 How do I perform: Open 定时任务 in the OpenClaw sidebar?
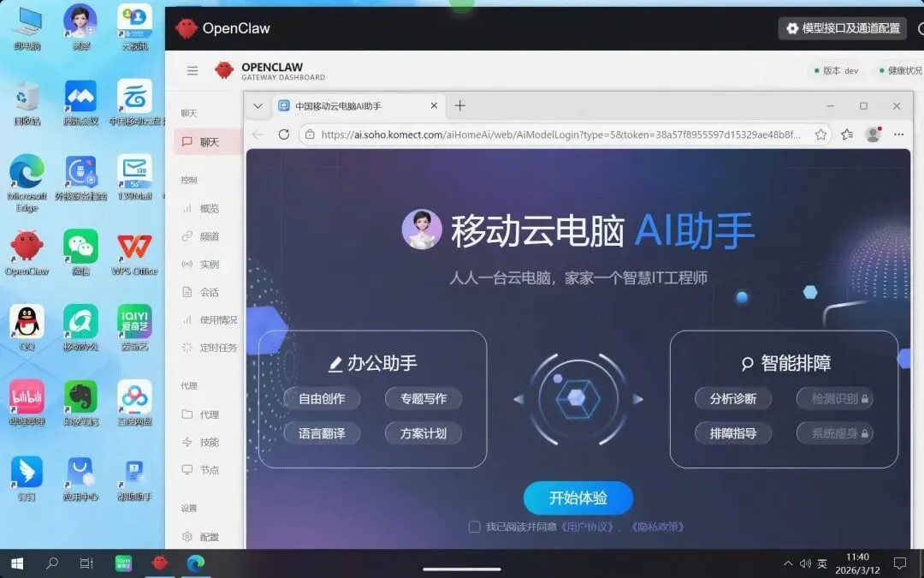[x=209, y=348]
